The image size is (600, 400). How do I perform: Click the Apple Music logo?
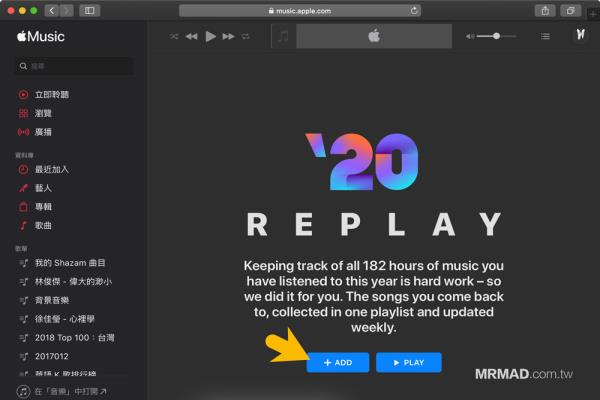[41, 36]
